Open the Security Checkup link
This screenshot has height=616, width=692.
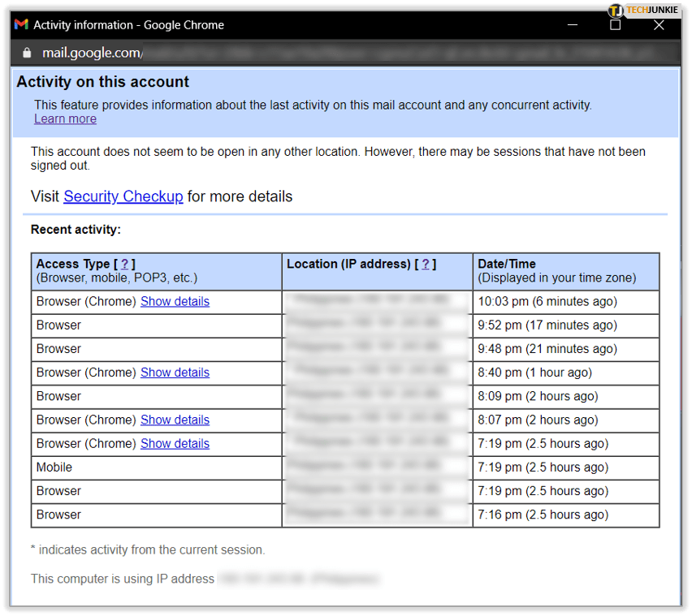[123, 196]
